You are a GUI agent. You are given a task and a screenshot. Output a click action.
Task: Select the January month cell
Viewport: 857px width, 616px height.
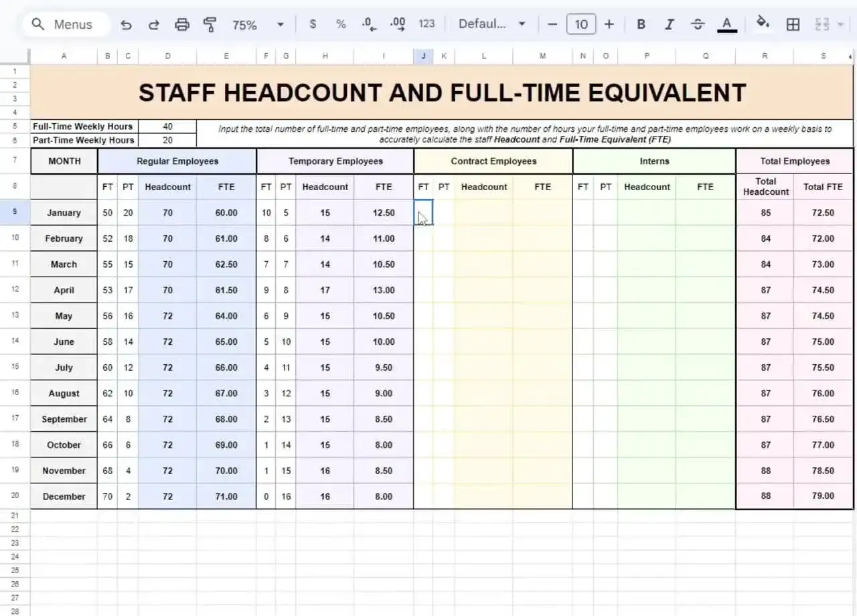pyautogui.click(x=64, y=213)
